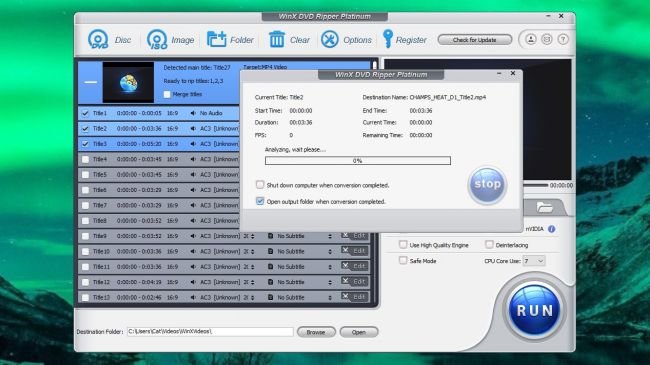Click the Destination Folder path field
Image resolution: width=650 pixels, height=365 pixels.
pyautogui.click(x=210, y=332)
